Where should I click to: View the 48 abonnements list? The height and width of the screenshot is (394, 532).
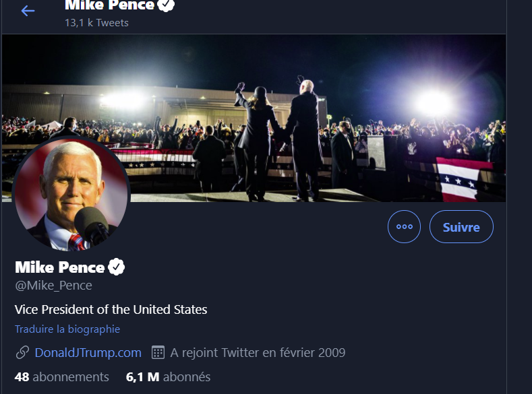point(62,376)
